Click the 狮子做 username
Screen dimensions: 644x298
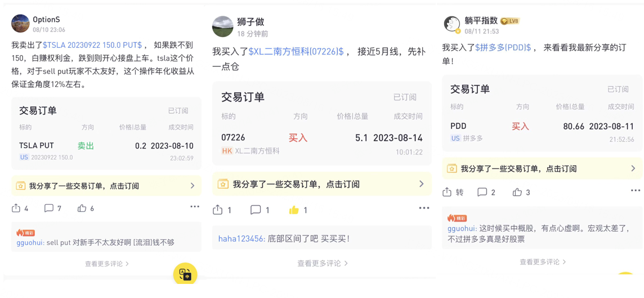[x=251, y=22]
